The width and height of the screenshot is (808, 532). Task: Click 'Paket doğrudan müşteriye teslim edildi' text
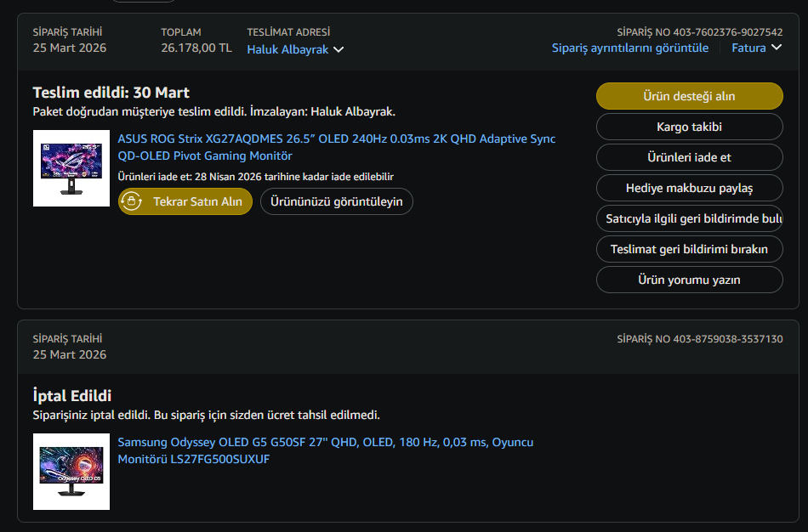[x=139, y=112]
